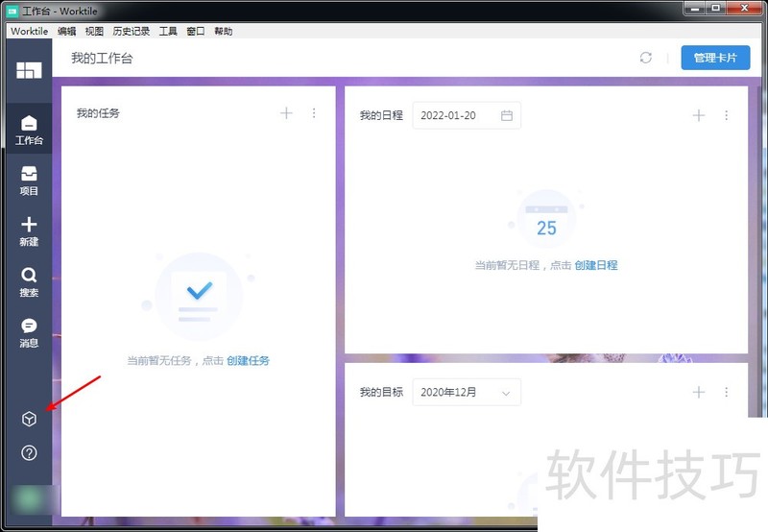Click the 我的日程 card title
This screenshot has width=768, height=532.
(381, 115)
